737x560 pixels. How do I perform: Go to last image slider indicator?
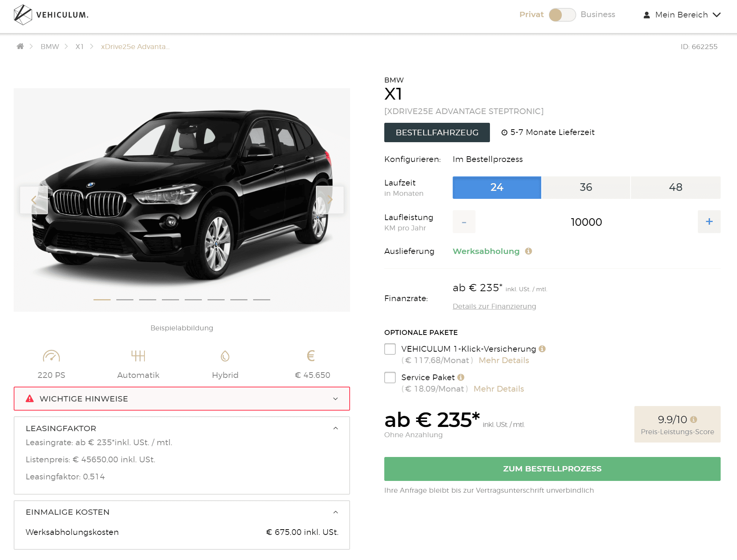[x=262, y=300]
